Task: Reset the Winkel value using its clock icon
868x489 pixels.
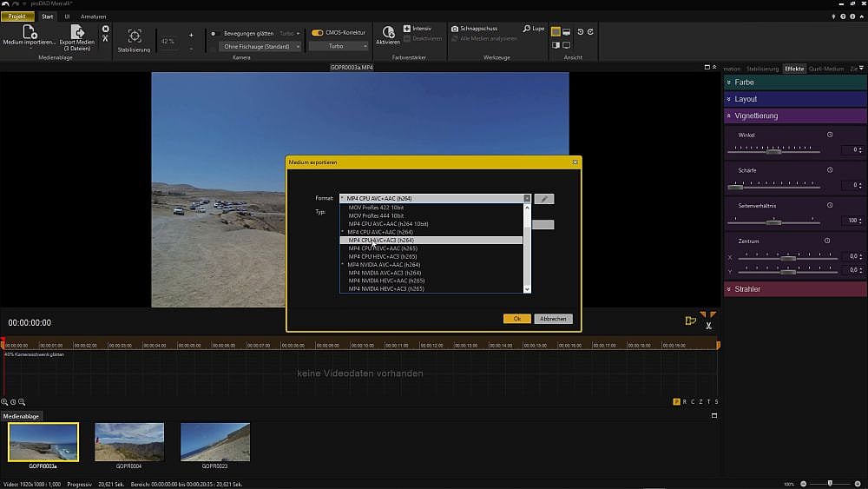Action: coord(830,135)
